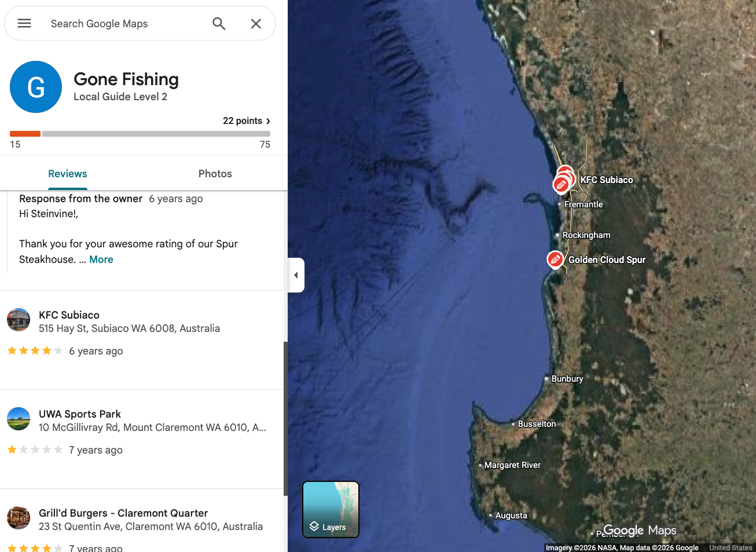Click the Gone Fishing contributor name
This screenshot has height=552, width=756.
pyautogui.click(x=126, y=79)
